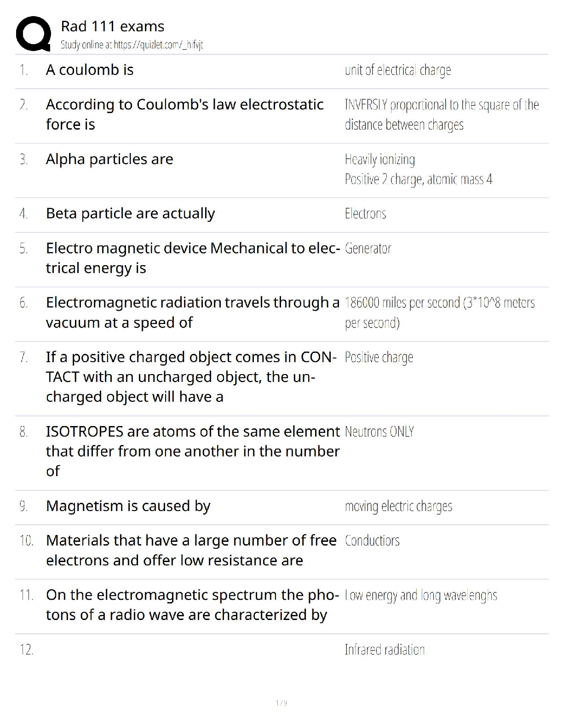This screenshot has height=728, width=563.
Task: Click the "Infrared radiation" definition
Action: point(385,650)
